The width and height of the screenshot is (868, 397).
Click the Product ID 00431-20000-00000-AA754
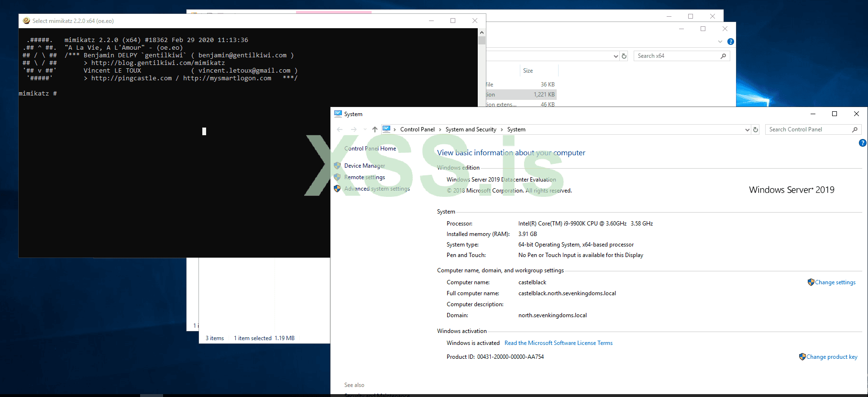[510, 357]
